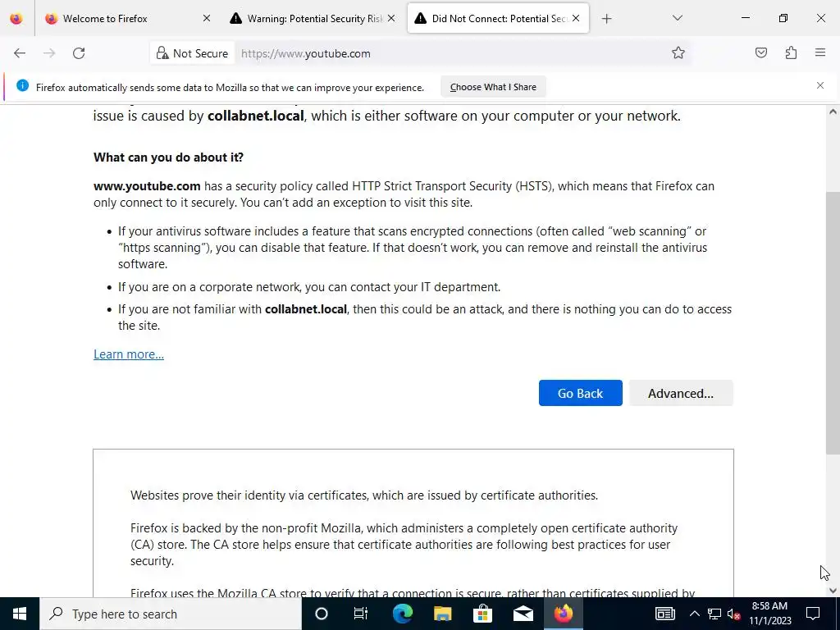Go back one page with back arrow
840x630 pixels.
tap(20, 53)
